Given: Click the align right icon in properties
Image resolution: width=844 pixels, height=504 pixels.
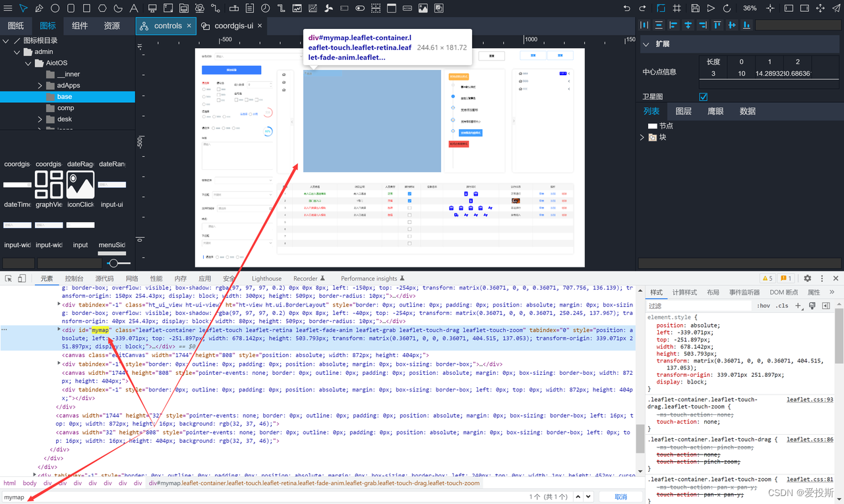Looking at the screenshot, I should 702,25.
